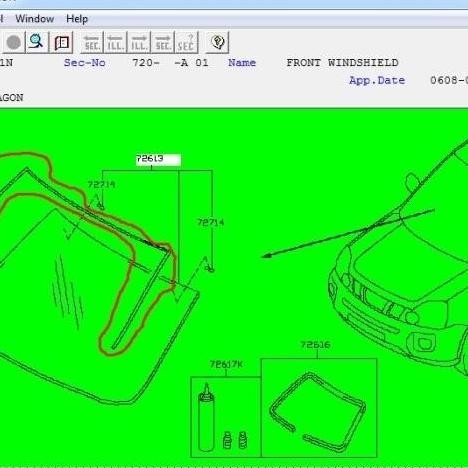Click the gray circle toolbar button
The height and width of the screenshot is (468, 468).
click(14, 42)
